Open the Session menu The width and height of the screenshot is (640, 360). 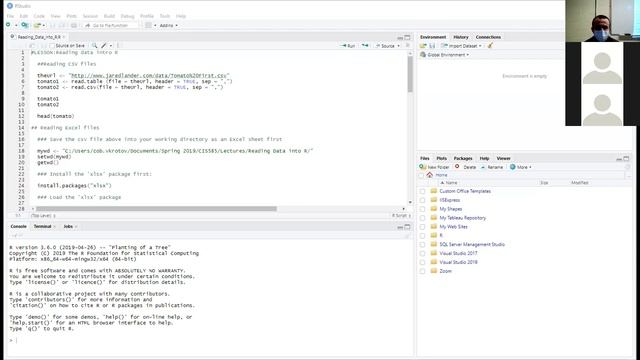(90, 16)
